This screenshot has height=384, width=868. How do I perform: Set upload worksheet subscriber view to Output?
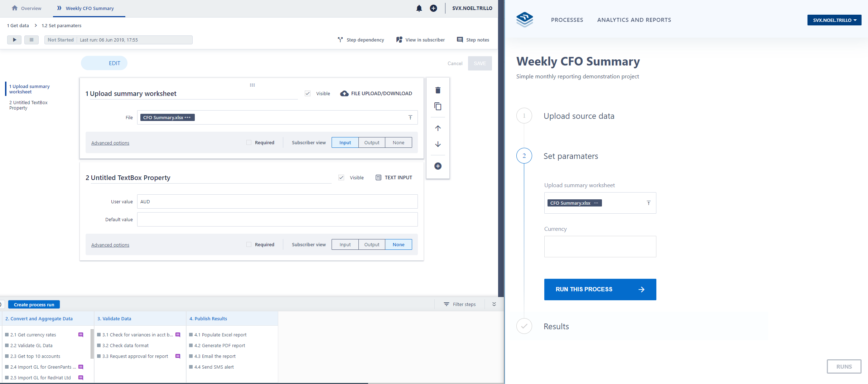click(x=371, y=142)
